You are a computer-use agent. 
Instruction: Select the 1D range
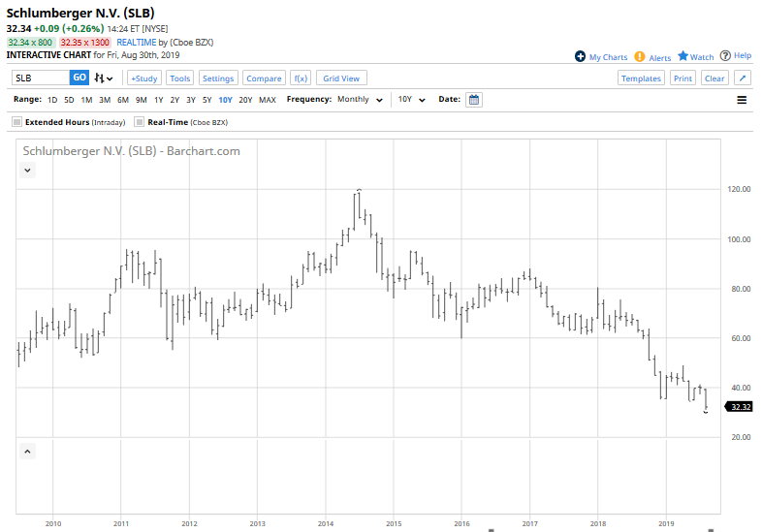click(x=52, y=100)
